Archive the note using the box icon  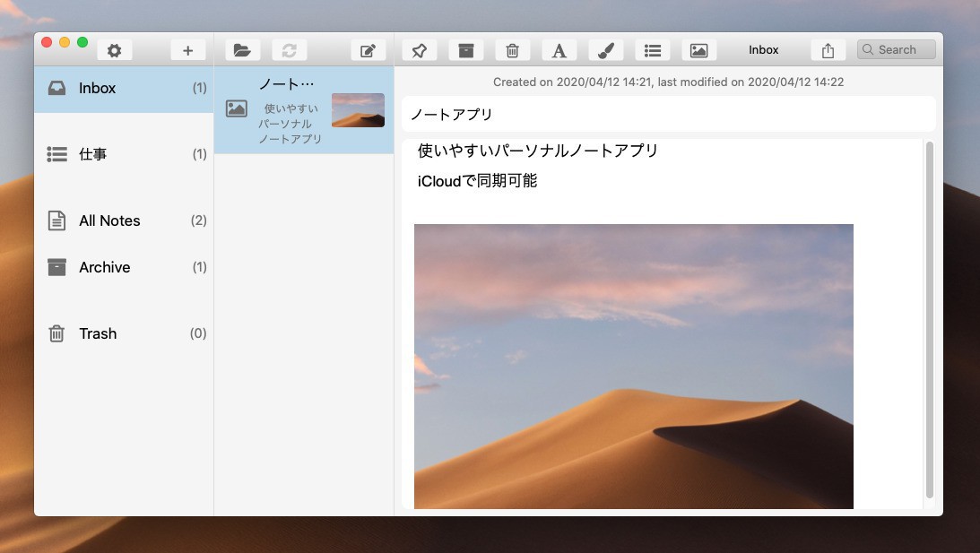465,51
